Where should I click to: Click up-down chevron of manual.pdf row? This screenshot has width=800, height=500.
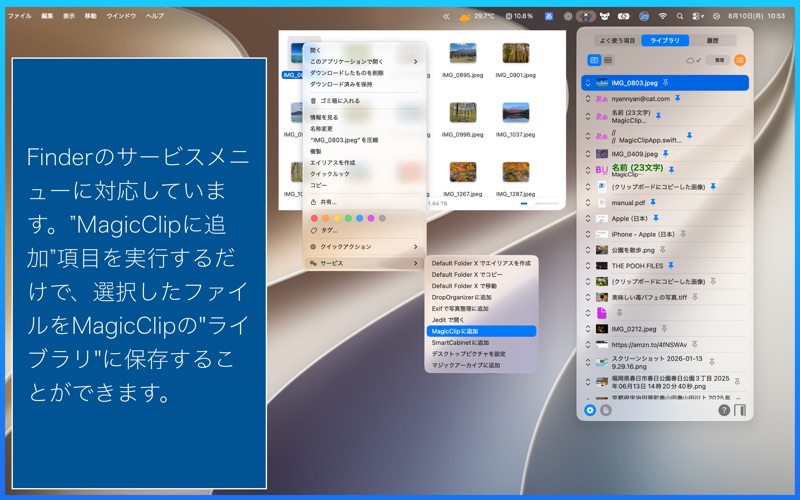(x=588, y=203)
